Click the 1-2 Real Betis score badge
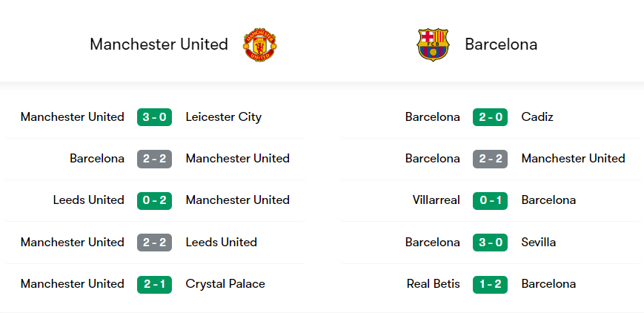Image resolution: width=644 pixels, height=313 pixels. click(490, 284)
